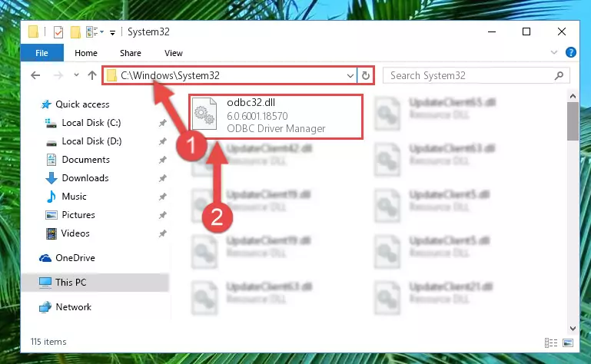This screenshot has height=364, width=591.
Task: Open Music in sidebar
Action: [74, 197]
